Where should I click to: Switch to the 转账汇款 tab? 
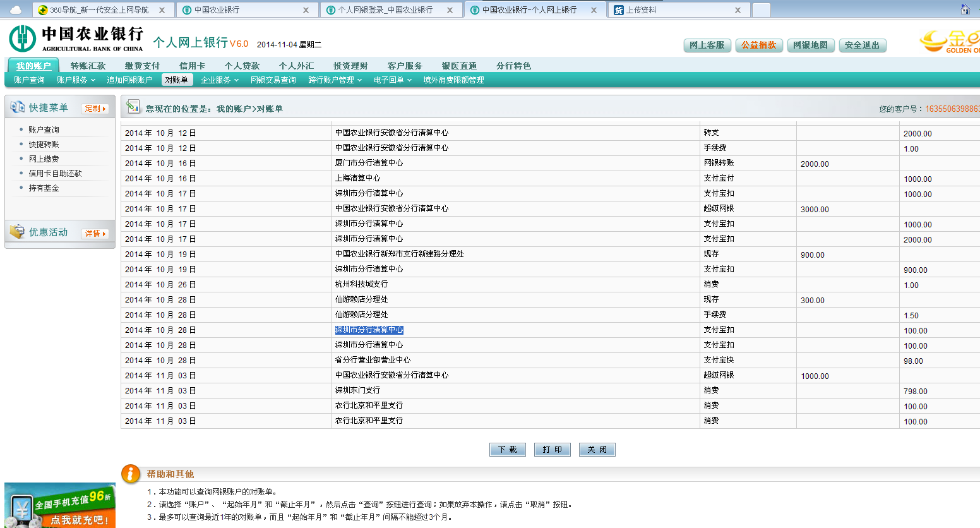(x=88, y=66)
